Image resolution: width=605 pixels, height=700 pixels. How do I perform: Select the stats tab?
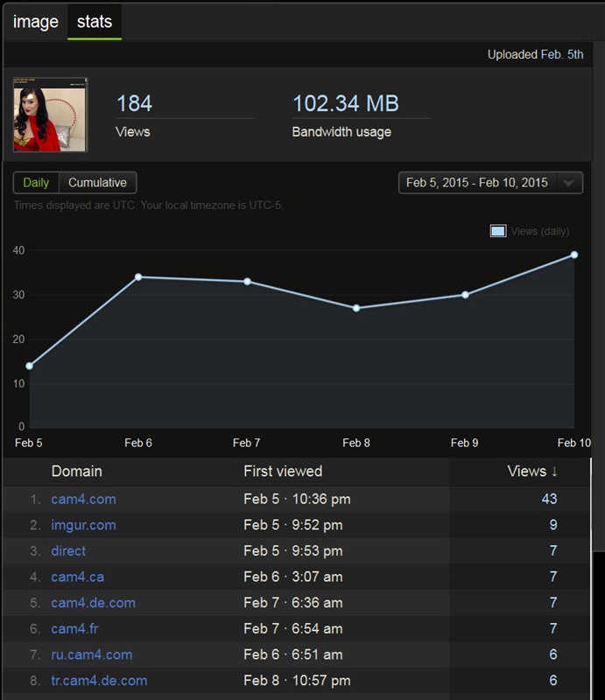pos(95,22)
